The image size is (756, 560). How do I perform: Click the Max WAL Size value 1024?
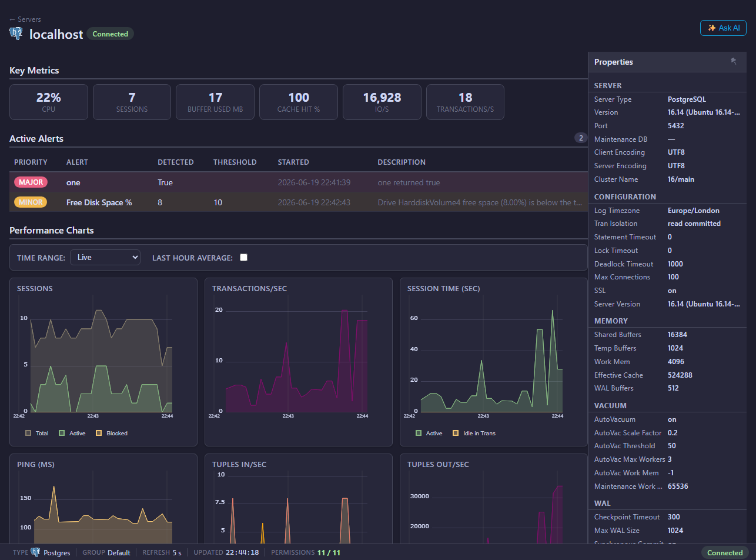[675, 531]
